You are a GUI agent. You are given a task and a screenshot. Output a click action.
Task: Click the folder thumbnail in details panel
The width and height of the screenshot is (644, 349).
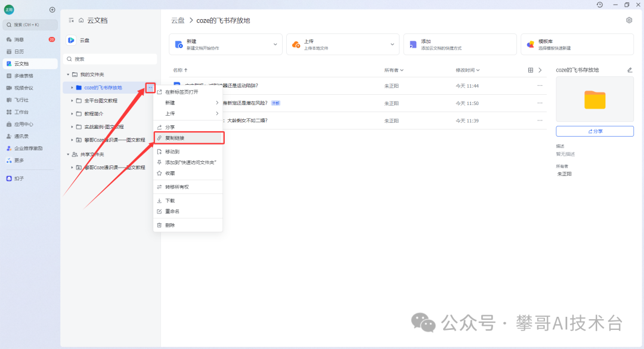point(595,99)
